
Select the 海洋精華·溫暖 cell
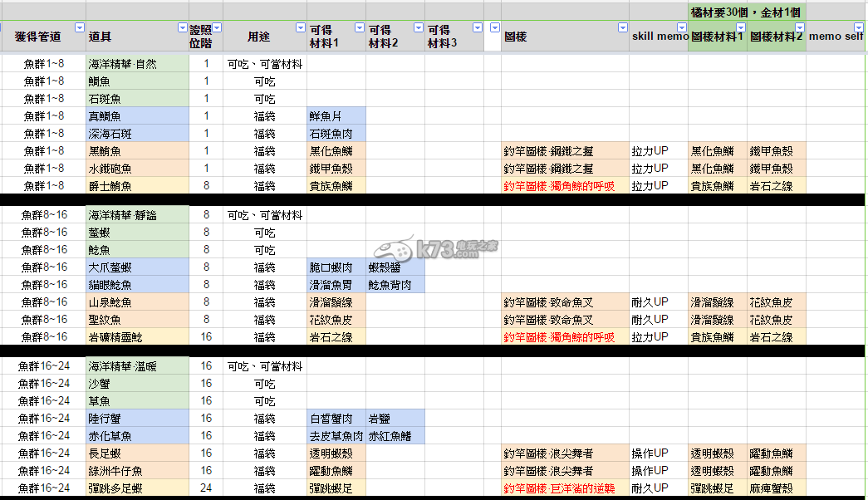point(137,366)
